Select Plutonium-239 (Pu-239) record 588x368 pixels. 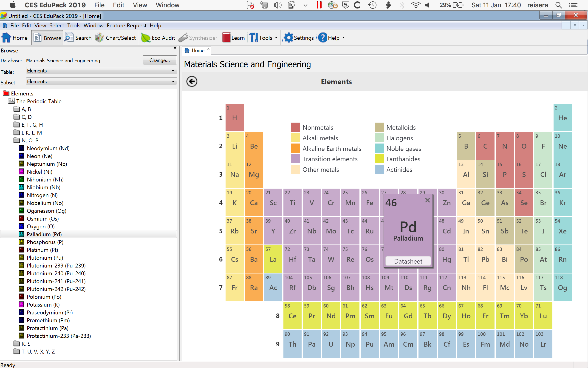pyautogui.click(x=56, y=265)
